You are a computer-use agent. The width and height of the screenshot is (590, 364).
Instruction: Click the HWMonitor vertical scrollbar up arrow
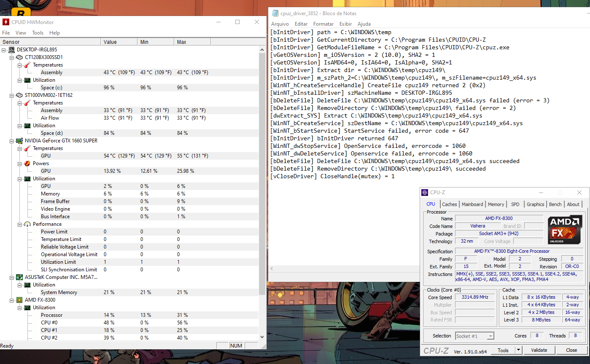click(262, 49)
